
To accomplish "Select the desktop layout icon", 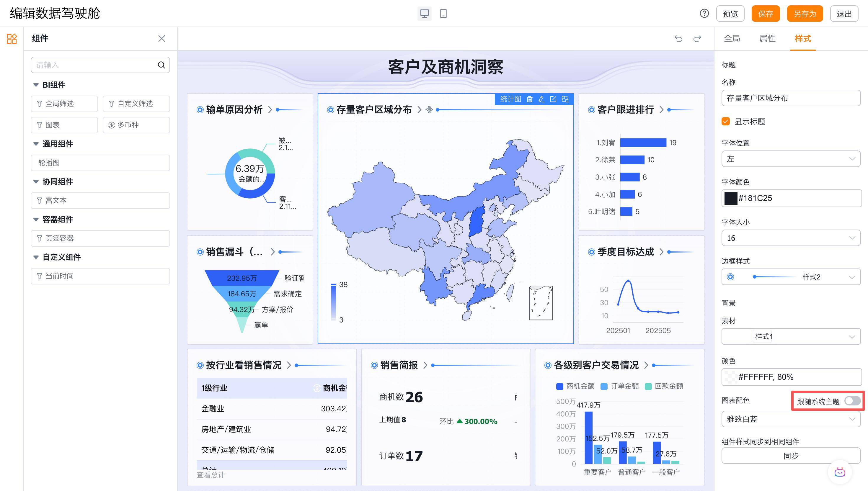I will [x=424, y=14].
